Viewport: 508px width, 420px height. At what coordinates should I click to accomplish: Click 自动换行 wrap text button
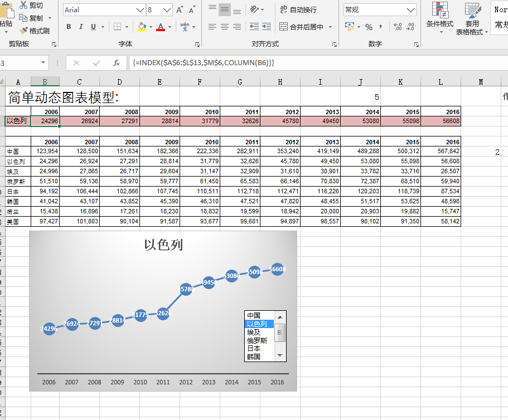pyautogui.click(x=298, y=9)
